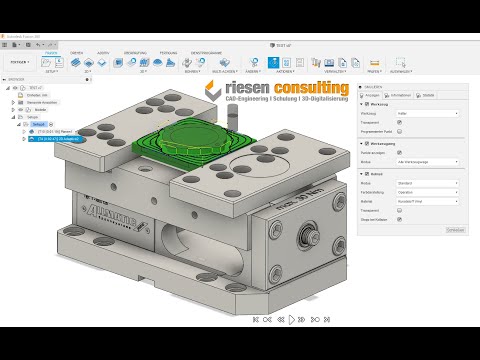Toggle the Punkte anzeigen checkbox
Screen dimensions: 480x360
[x=399, y=153]
